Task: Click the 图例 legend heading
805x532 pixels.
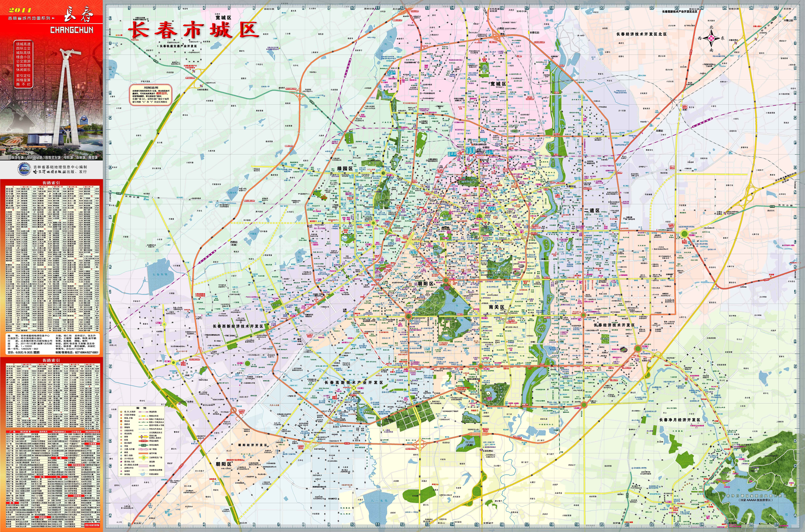Action: (x=141, y=408)
